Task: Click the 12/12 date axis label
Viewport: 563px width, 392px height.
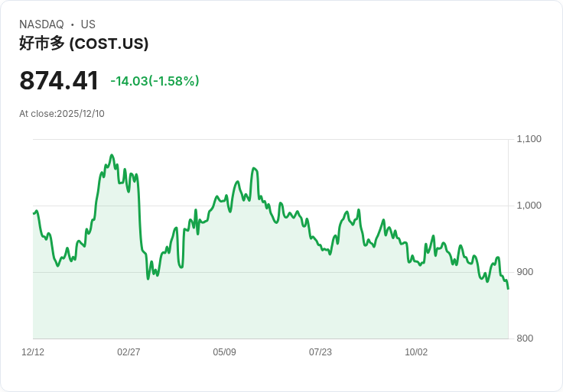Action: click(33, 352)
